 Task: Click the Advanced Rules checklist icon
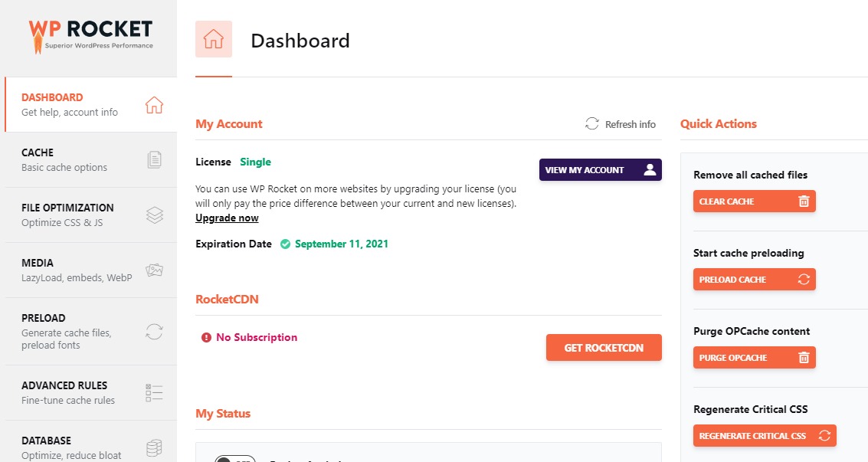tap(154, 393)
